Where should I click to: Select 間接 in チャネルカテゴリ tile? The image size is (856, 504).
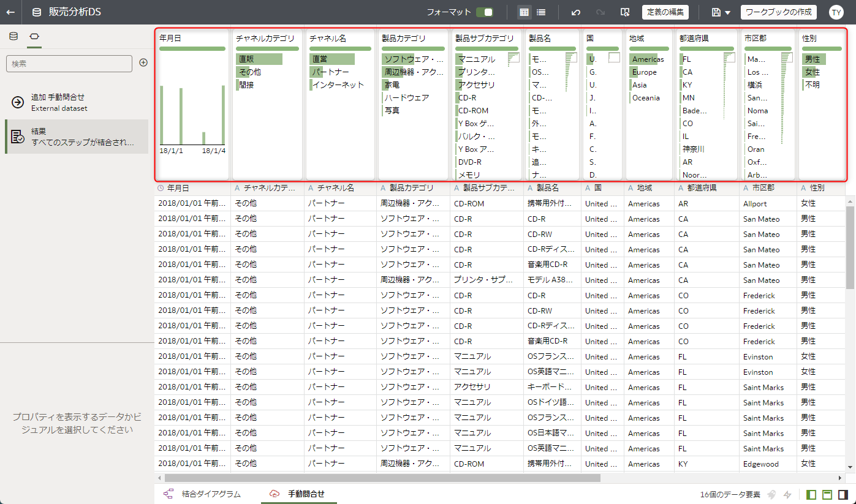coord(246,85)
